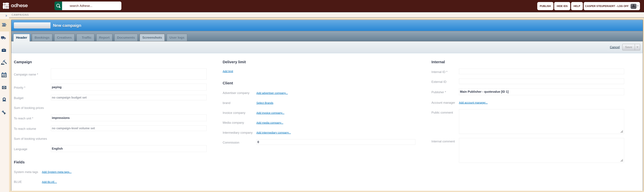The height and width of the screenshot is (192, 644).
Task: Open the wrench settings icon in sidebar
Action: 4,113
